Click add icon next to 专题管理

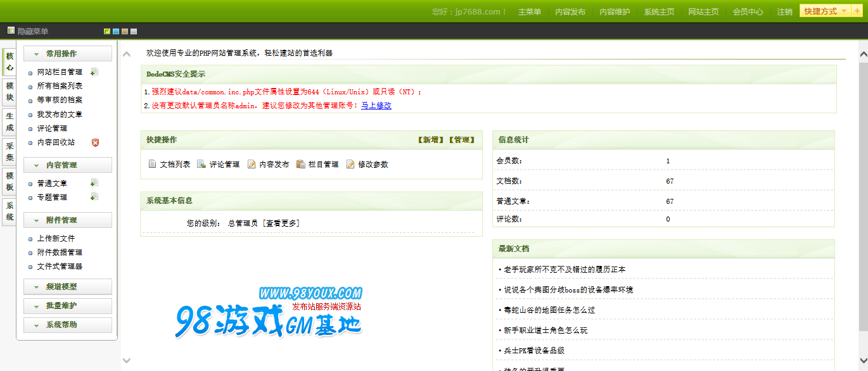coord(94,197)
